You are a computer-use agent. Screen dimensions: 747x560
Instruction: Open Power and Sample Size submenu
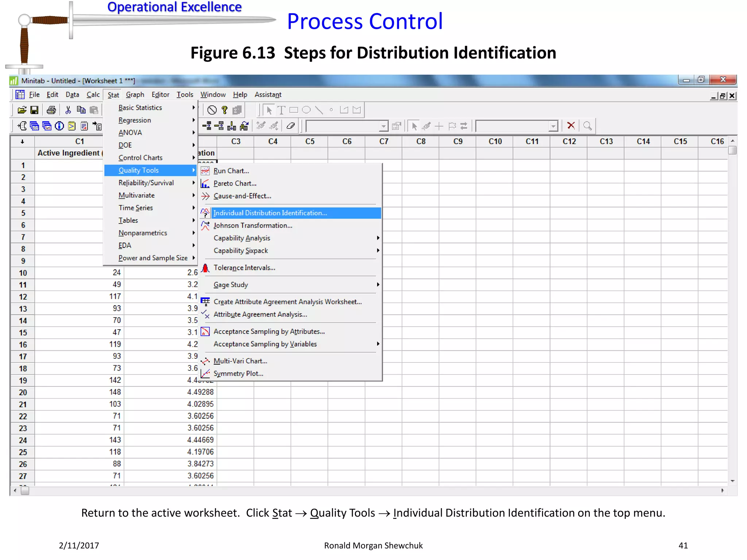[151, 258]
